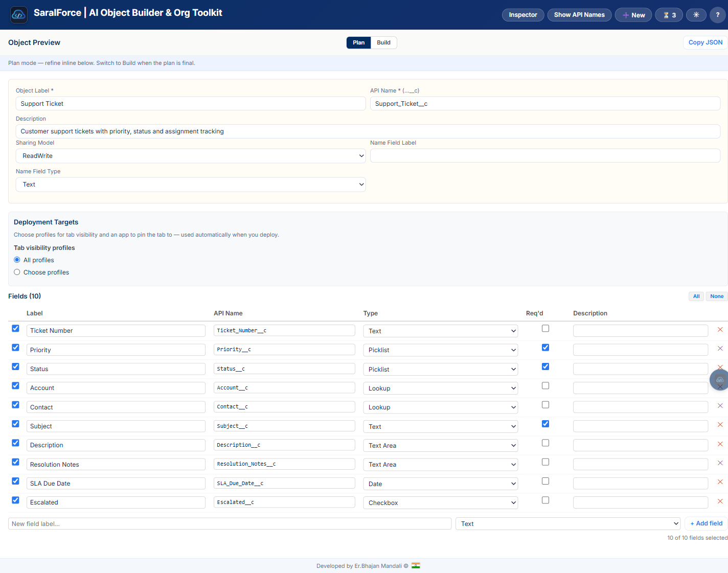Screen dimensions: 728x573
Task: Delete the Contact field row
Action: (x=720, y=406)
